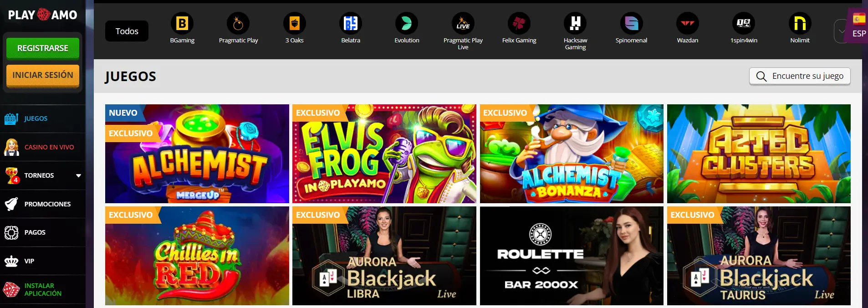Open the Elvis Frog game thumbnail
The height and width of the screenshot is (308, 868).
(x=384, y=154)
